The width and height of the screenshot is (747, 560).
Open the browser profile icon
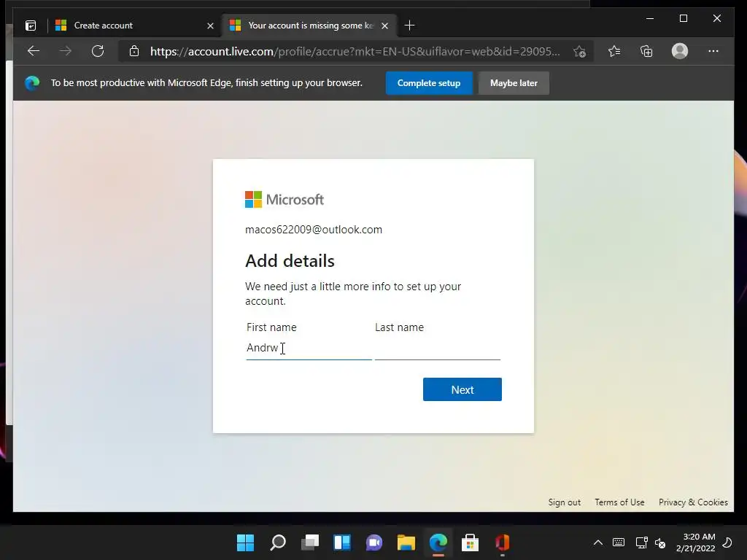point(680,51)
